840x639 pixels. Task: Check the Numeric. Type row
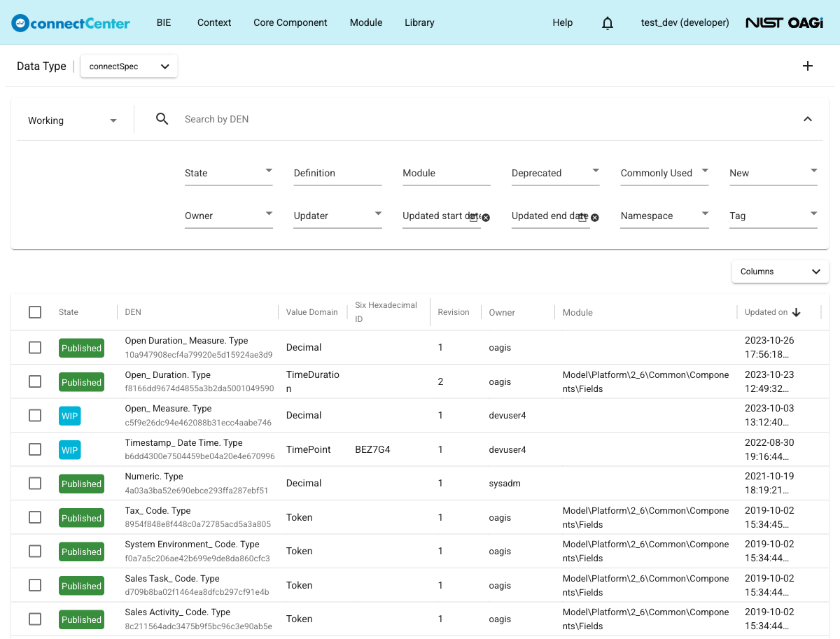[x=35, y=483]
